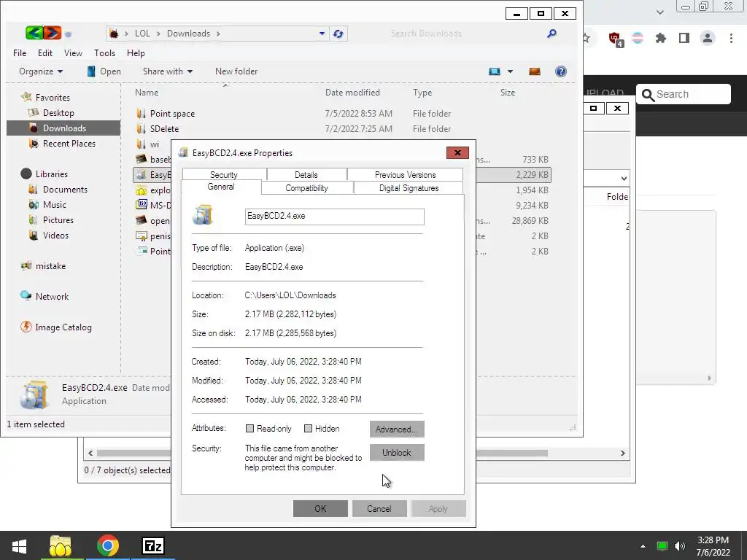Click Desktop in Favorites
Screen dimensions: 747x560
pyautogui.click(x=58, y=113)
